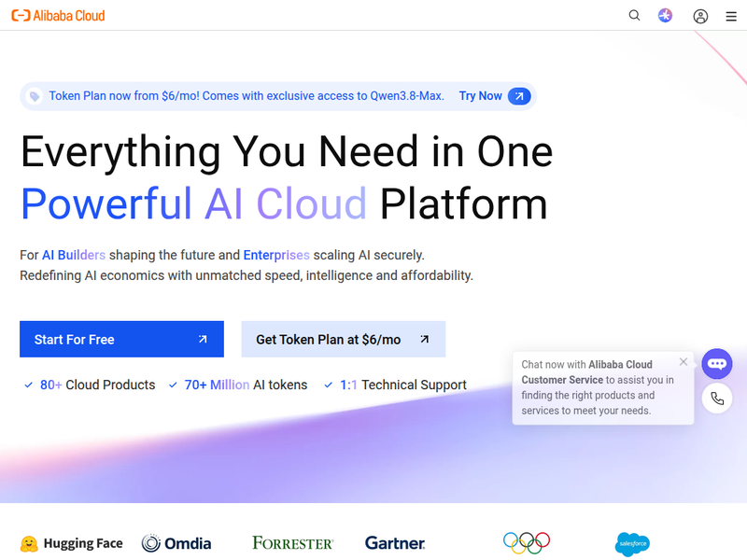Click the phone contact icon

717,399
